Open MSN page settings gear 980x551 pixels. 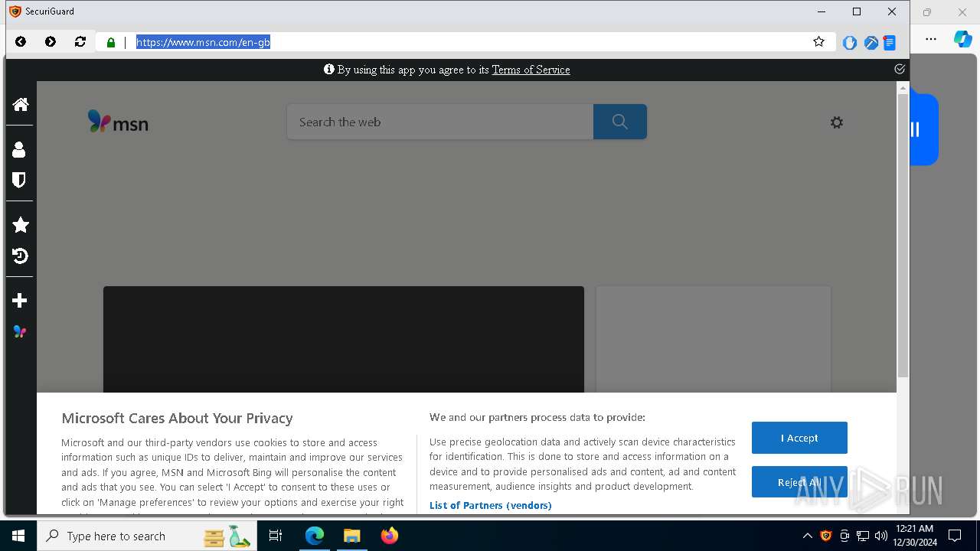837,122
